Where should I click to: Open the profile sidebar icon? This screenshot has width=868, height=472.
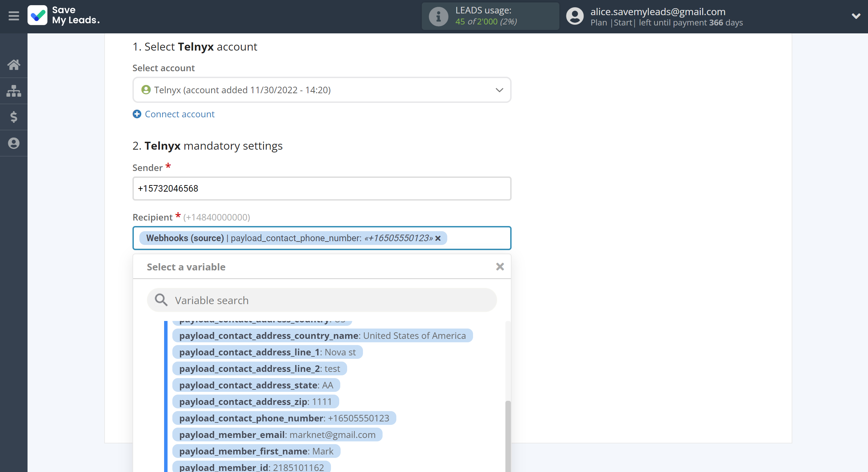coord(14,143)
